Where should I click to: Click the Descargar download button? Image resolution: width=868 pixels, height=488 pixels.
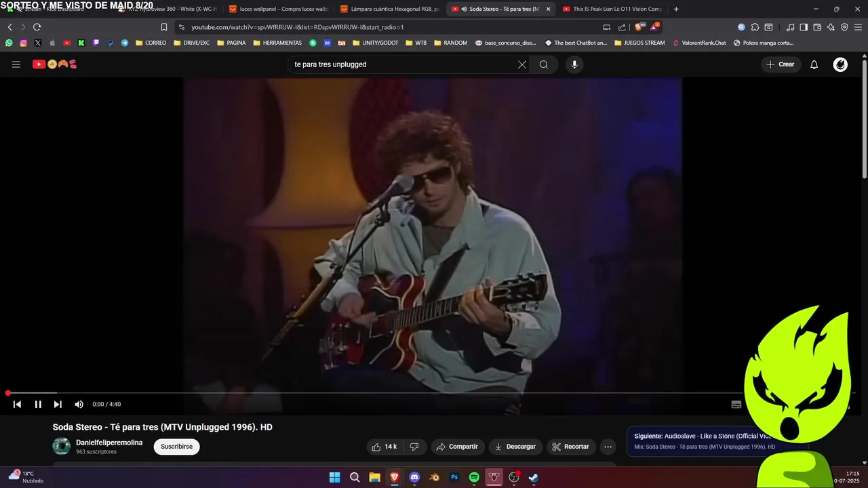[515, 447]
